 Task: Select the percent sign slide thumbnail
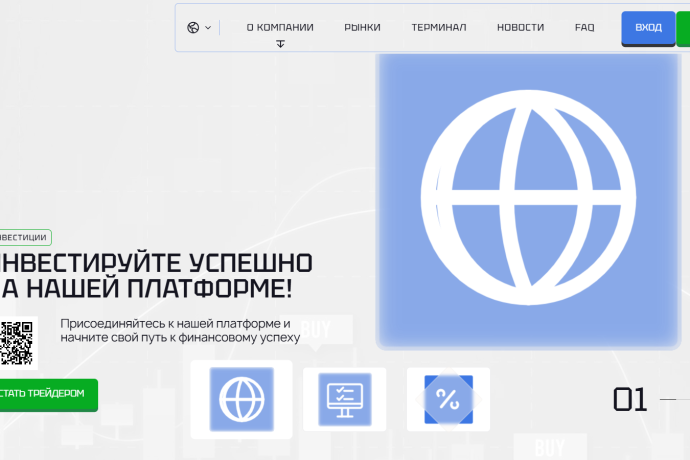coord(448,399)
